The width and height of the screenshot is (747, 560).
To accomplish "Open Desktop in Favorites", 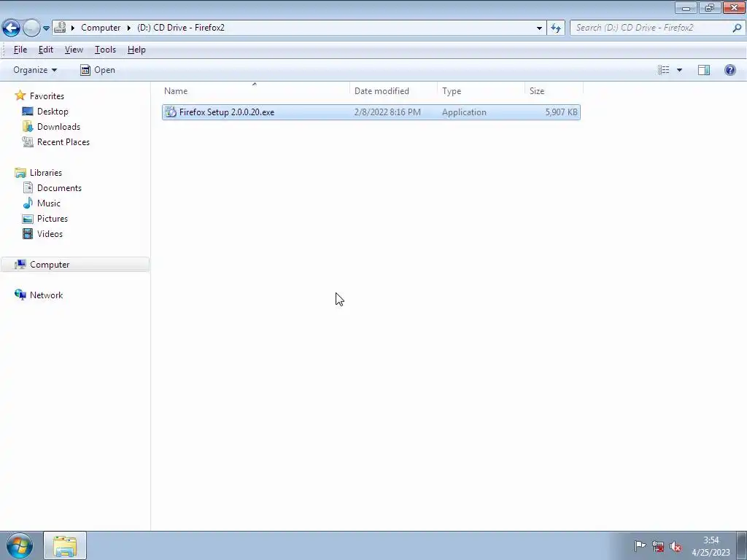I will pos(53,112).
